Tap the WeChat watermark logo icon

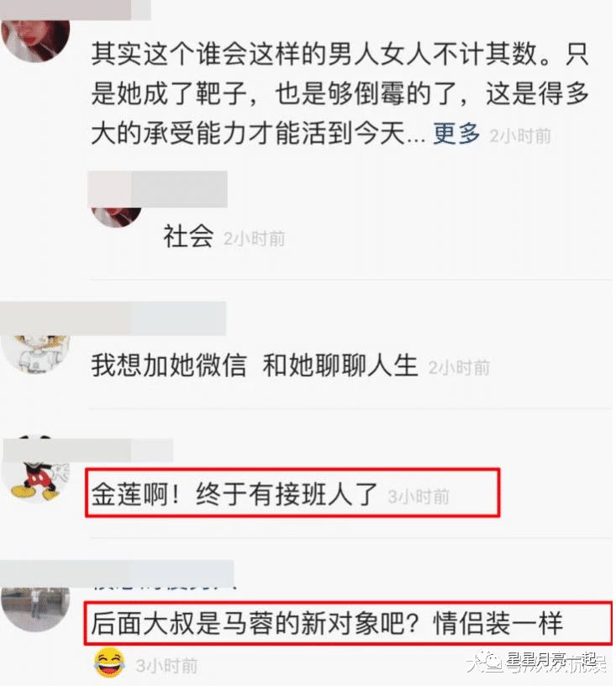point(490,661)
